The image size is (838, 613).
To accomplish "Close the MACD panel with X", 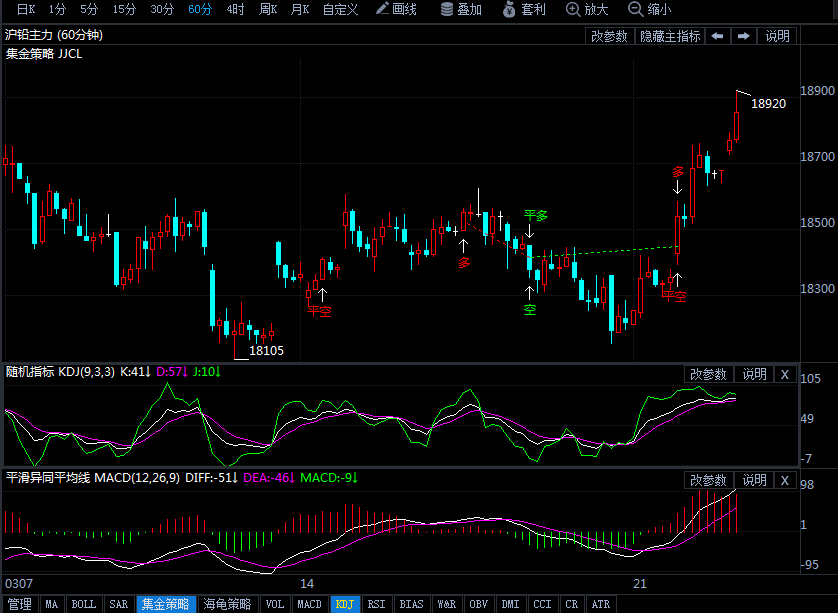I will pyautogui.click(x=785, y=480).
